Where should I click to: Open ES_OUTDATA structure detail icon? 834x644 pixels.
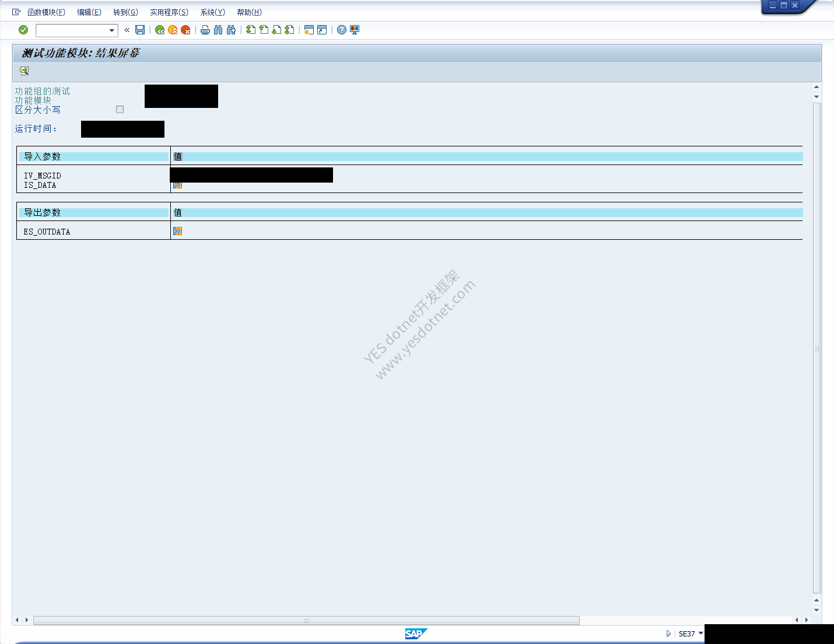178,231
